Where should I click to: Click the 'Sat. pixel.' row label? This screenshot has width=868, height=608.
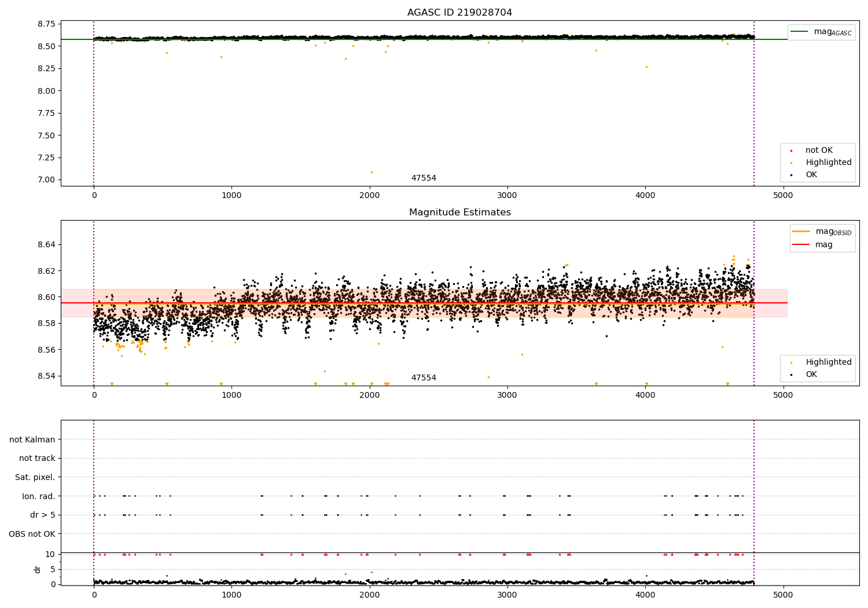[35, 478]
